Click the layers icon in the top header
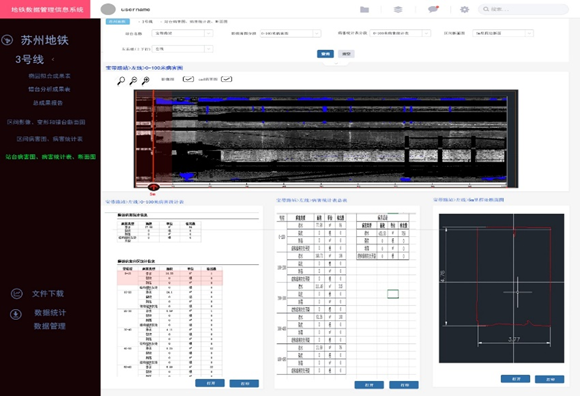580x396 pixels. click(398, 9)
